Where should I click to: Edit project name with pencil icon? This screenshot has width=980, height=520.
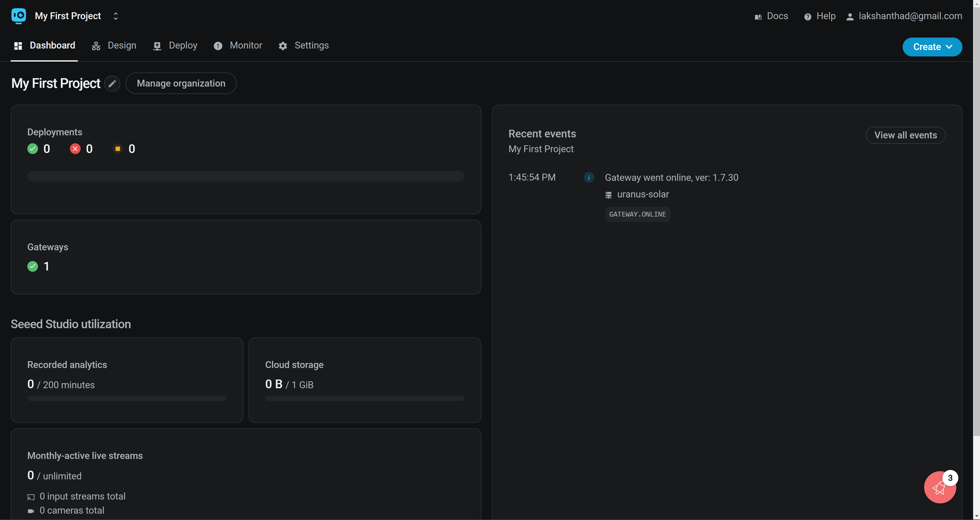(112, 83)
